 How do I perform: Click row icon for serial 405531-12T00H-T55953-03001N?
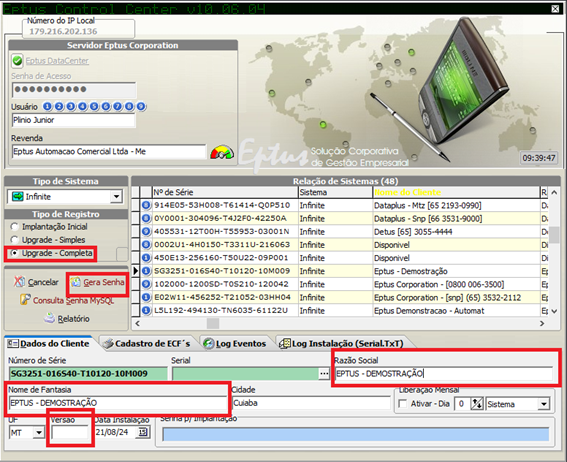146,231
